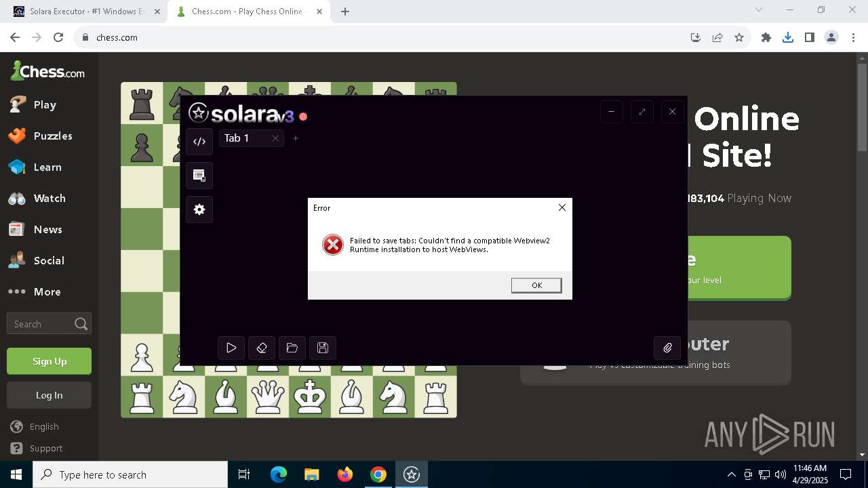The image size is (868, 488).
Task: Open the notification center icon
Action: (846, 474)
